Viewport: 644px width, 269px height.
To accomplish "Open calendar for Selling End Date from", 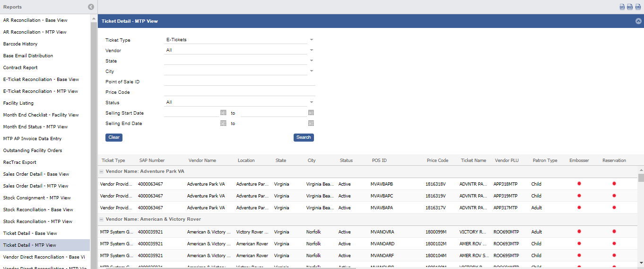I will 223,123.
